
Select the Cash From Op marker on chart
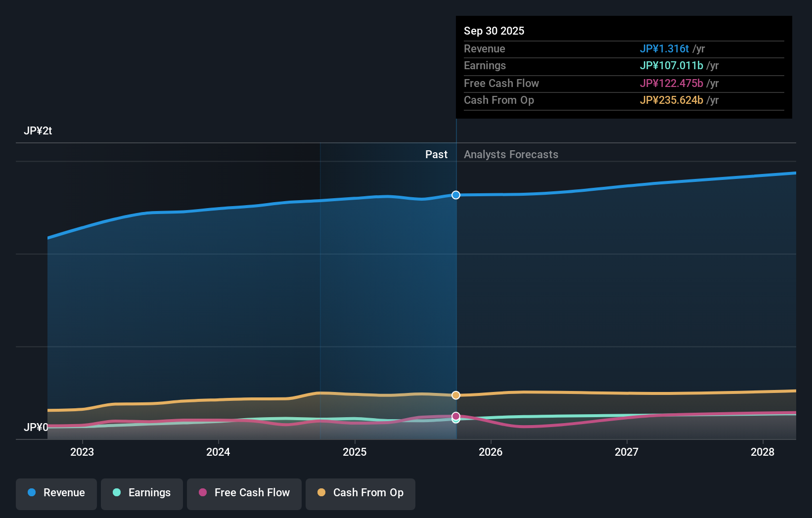pyautogui.click(x=455, y=395)
